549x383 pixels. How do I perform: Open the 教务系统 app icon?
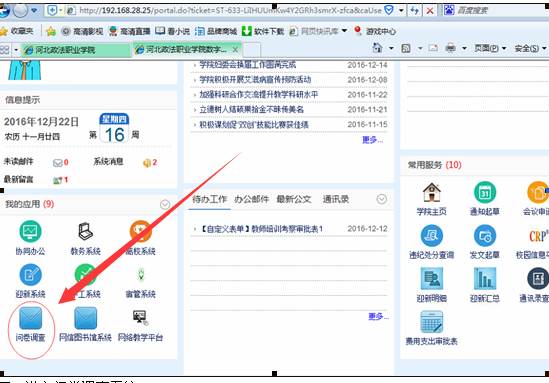click(x=85, y=232)
